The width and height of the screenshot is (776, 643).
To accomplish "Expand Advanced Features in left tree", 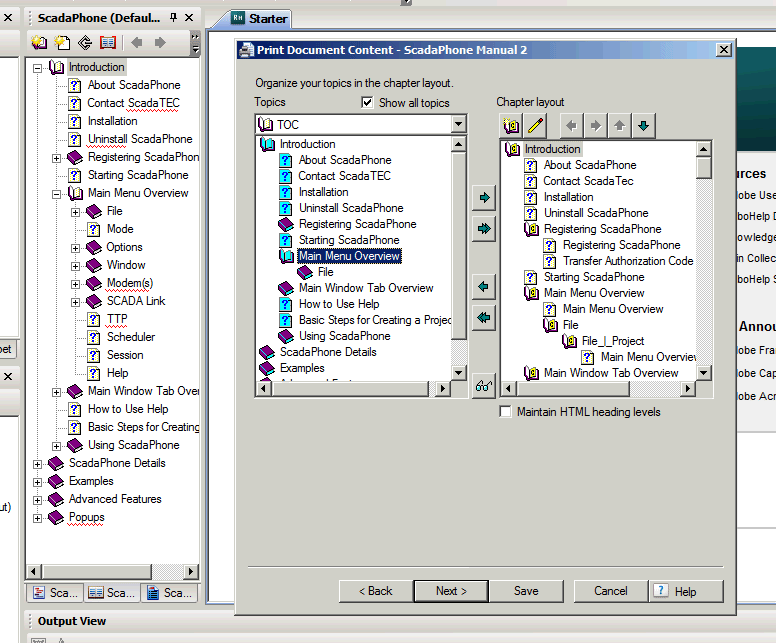I will [38, 500].
